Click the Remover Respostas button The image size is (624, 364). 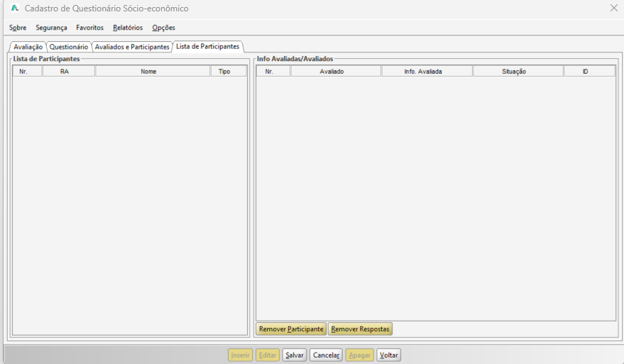click(x=360, y=329)
